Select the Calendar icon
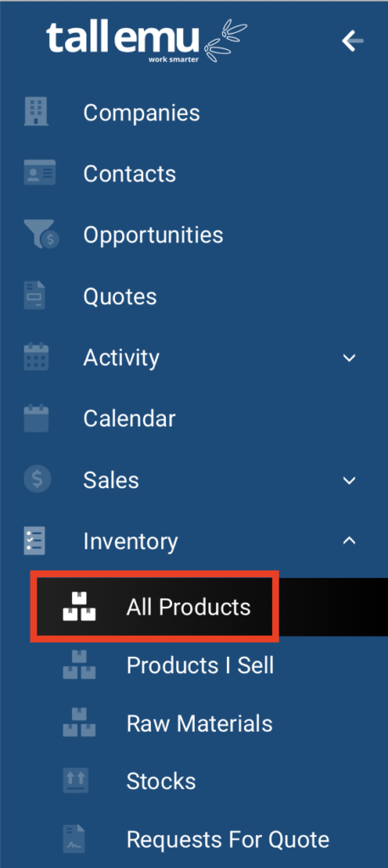Viewport: 388px width, 868px height. [x=36, y=419]
